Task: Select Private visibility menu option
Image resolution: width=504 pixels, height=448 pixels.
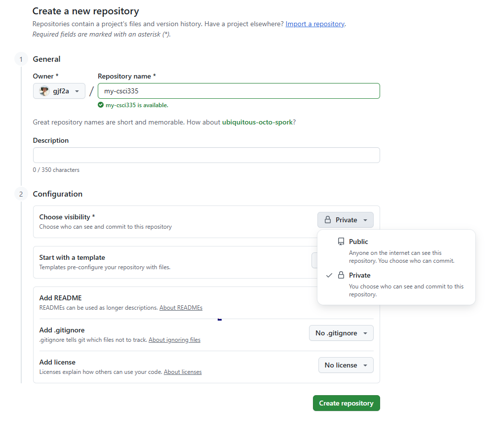Action: point(396,285)
